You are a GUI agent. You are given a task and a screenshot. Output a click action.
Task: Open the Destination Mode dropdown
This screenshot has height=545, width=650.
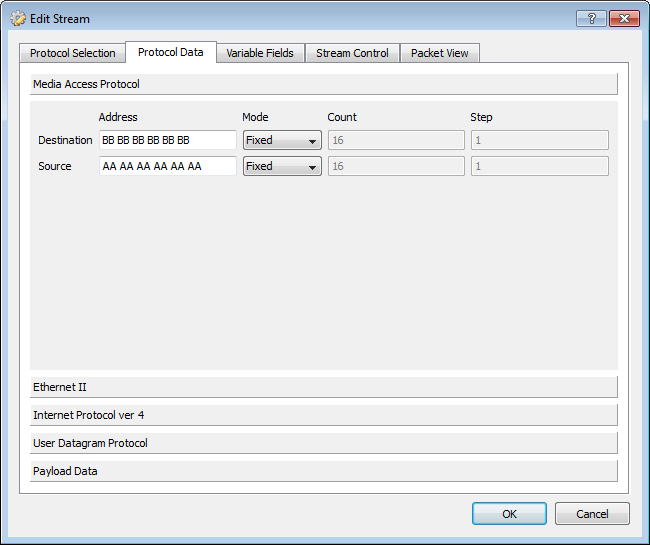coord(282,140)
